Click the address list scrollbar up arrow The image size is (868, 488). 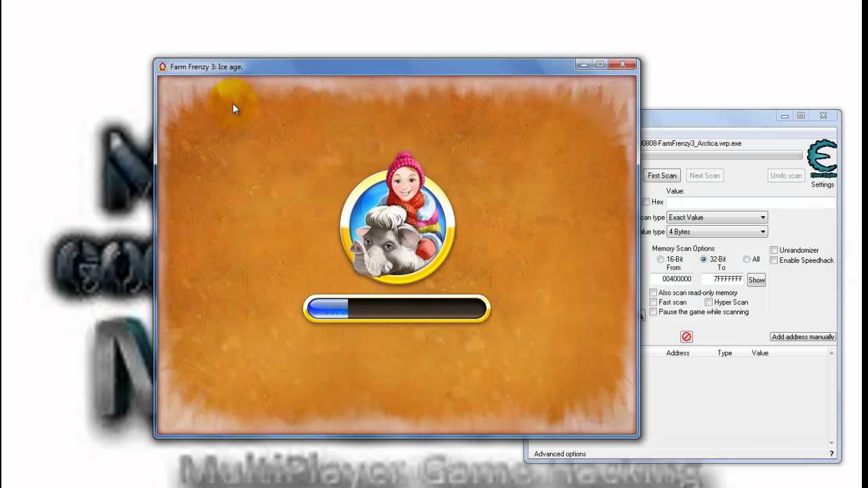click(831, 353)
